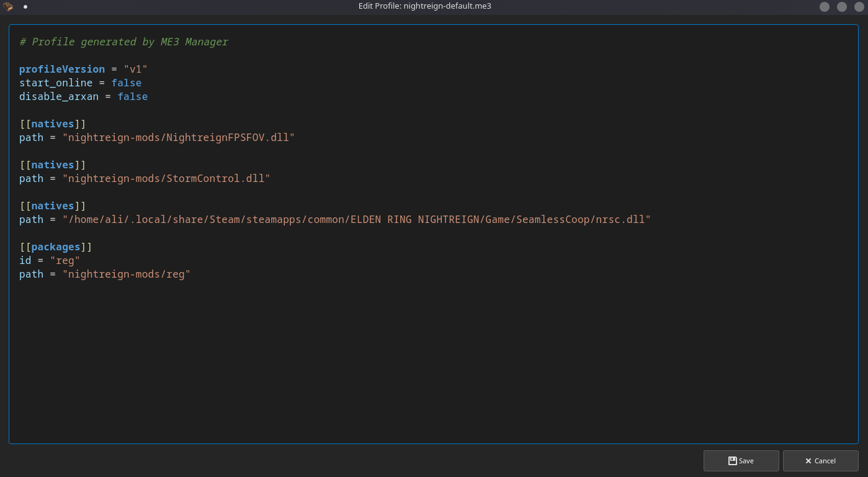Place cursor on 'false' value of start_online
Screen dimensions: 868x477
tap(127, 83)
